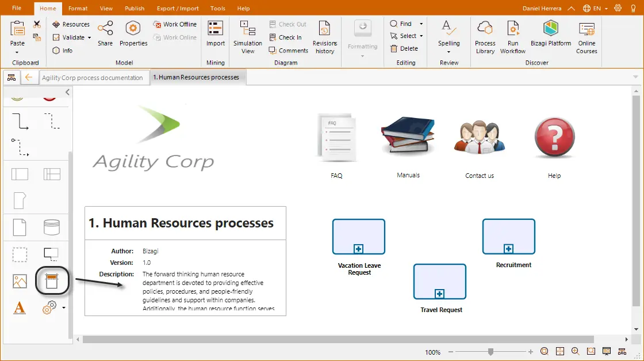Open Comments in the Diagram group

pos(288,51)
